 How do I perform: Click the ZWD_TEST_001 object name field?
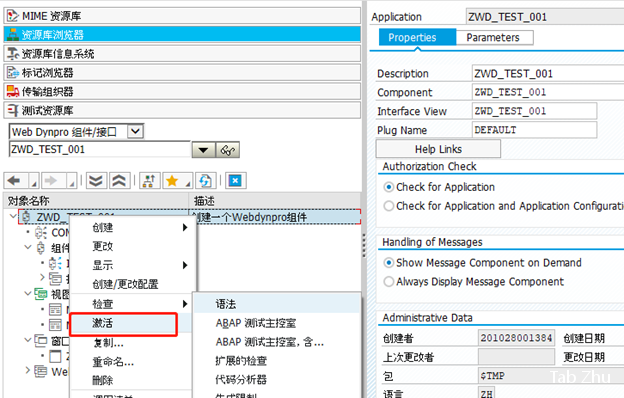[99, 150]
